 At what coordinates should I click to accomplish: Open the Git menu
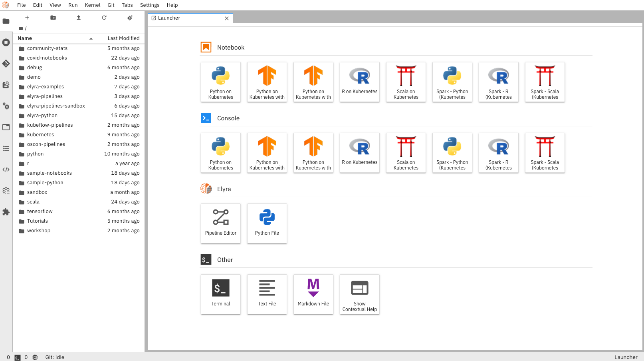111,5
